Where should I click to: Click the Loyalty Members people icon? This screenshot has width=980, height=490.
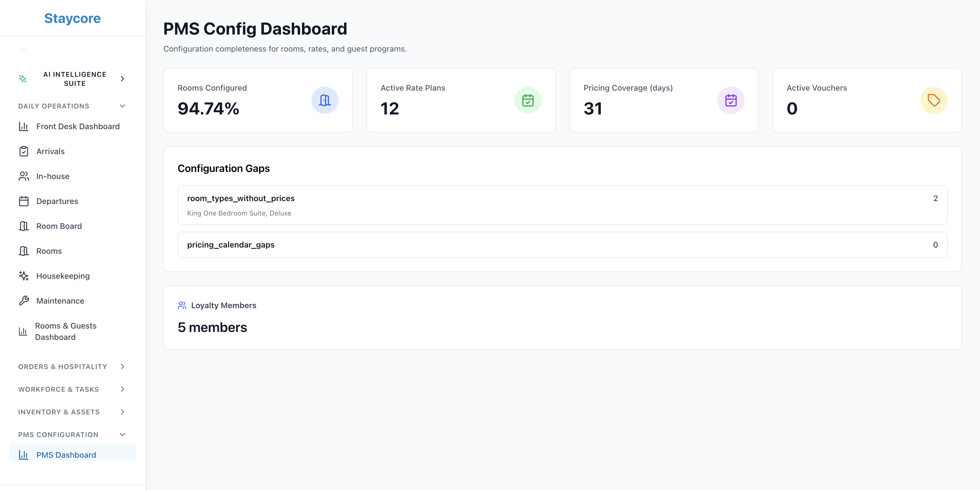tap(182, 305)
